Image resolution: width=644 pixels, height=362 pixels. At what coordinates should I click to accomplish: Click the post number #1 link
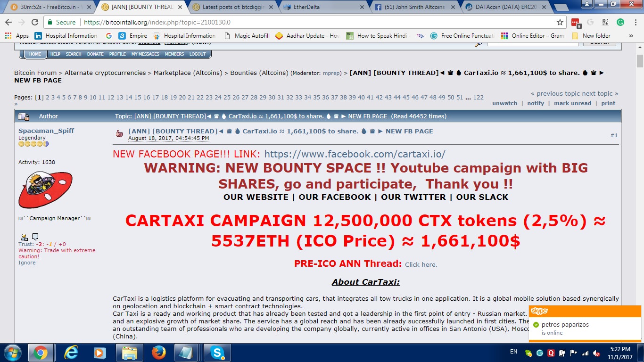pos(614,135)
